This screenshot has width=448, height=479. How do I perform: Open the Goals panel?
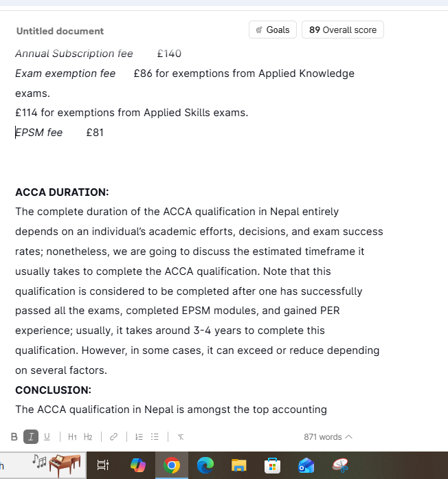(273, 30)
